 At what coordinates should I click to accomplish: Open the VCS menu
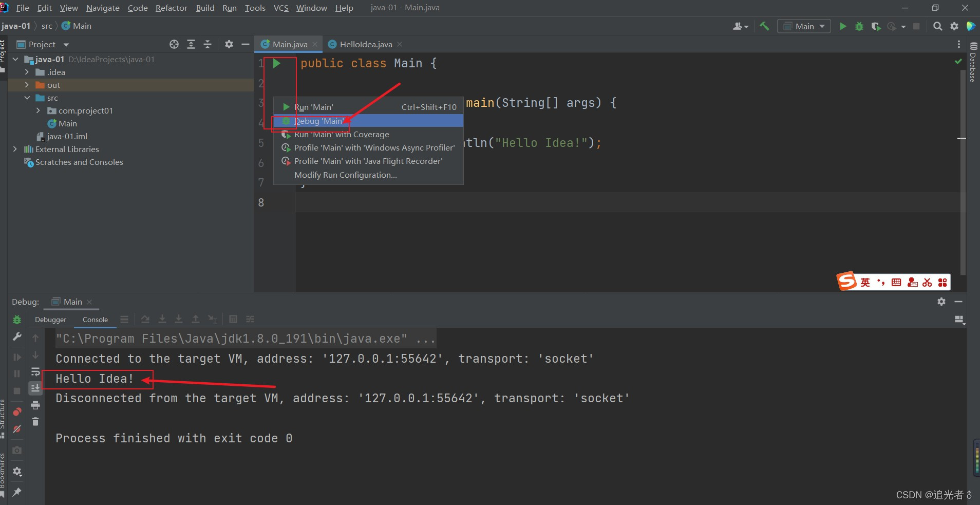(281, 8)
